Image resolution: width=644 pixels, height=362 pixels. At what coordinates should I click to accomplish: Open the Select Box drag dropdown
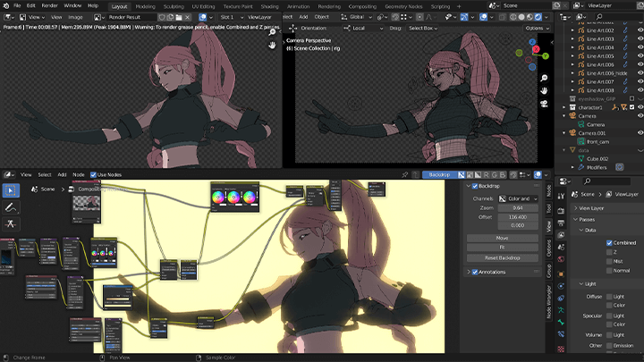click(x=422, y=29)
